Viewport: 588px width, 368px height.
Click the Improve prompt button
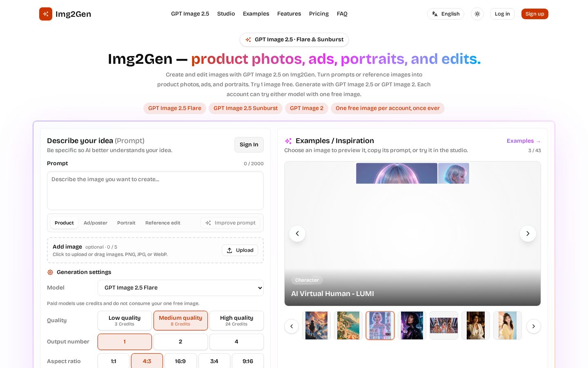(x=230, y=223)
